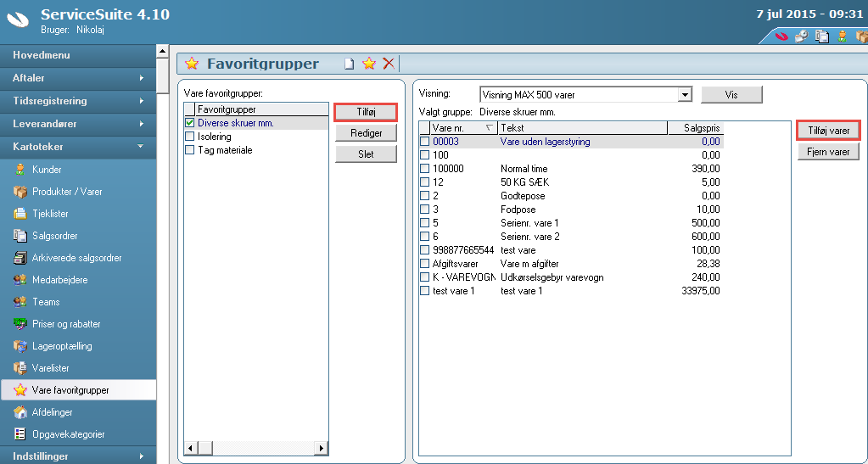
Task: Select the Serienr. vare 2 row text
Action: 529,237
